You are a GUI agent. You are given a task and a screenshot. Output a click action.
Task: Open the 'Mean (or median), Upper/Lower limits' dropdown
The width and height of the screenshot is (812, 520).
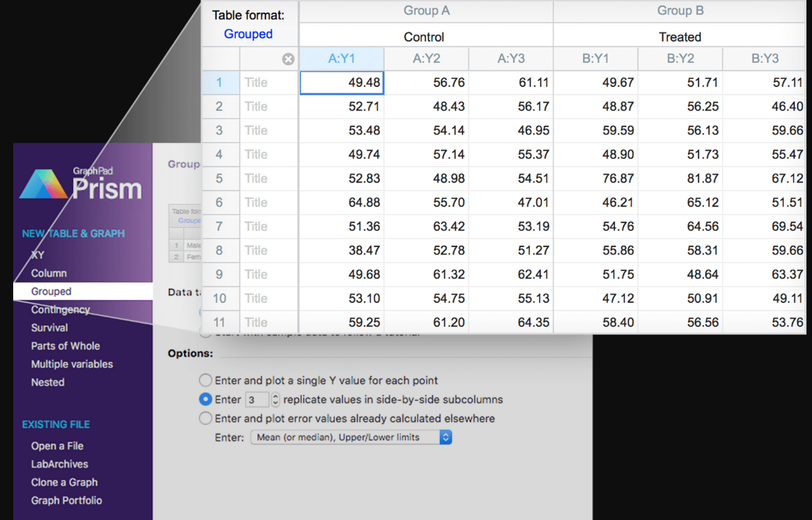(x=350, y=437)
